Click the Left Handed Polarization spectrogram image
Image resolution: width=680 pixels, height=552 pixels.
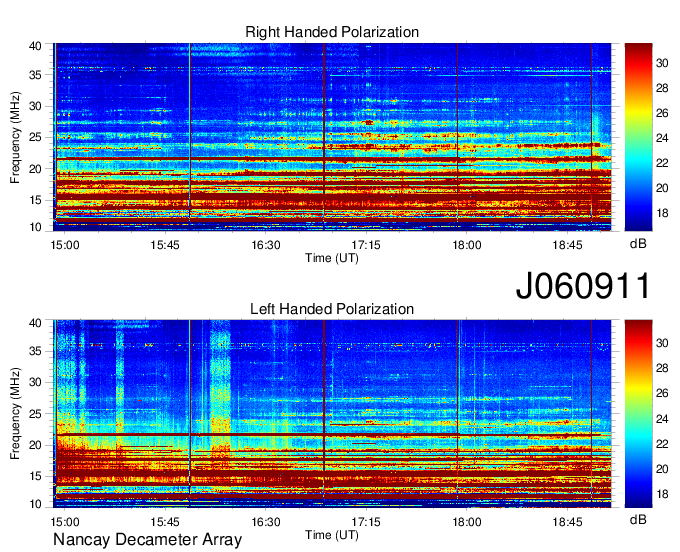(x=332, y=414)
